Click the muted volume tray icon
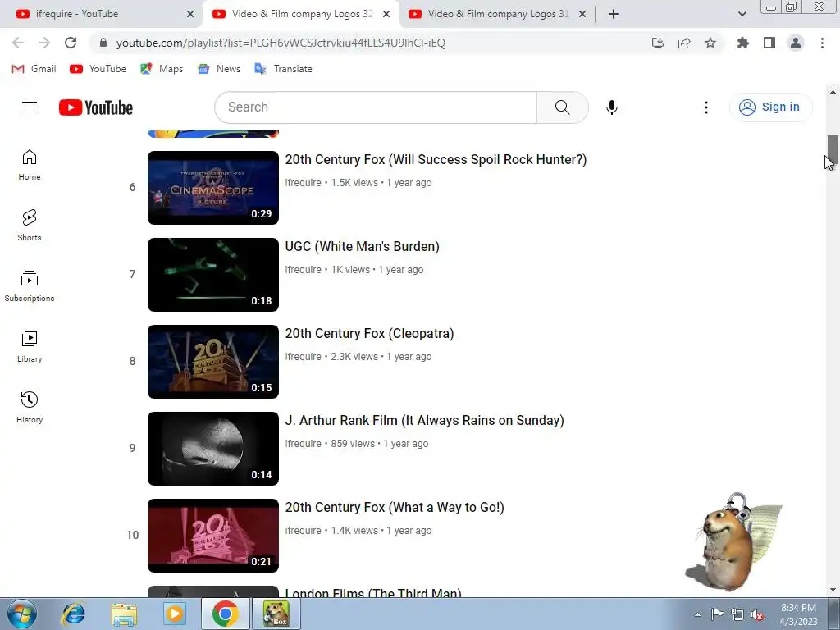 click(x=757, y=615)
